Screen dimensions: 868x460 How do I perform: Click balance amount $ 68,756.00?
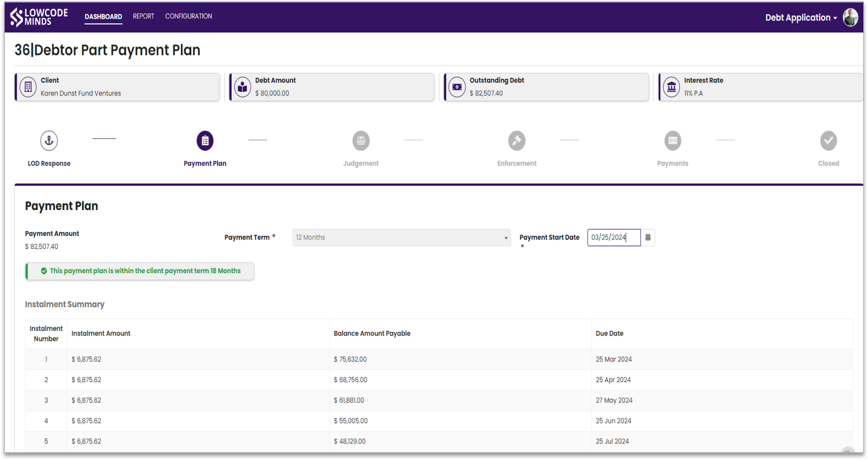point(350,380)
